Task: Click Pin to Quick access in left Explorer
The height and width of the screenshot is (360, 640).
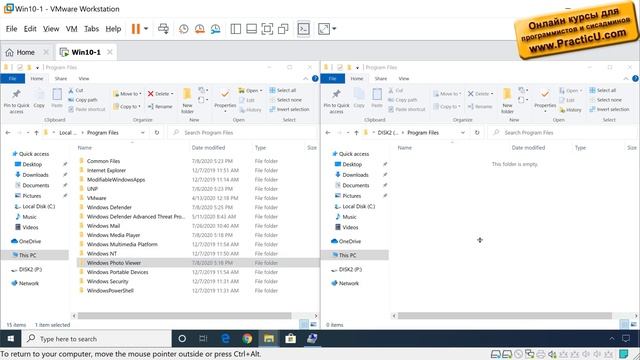Action: (x=16, y=101)
